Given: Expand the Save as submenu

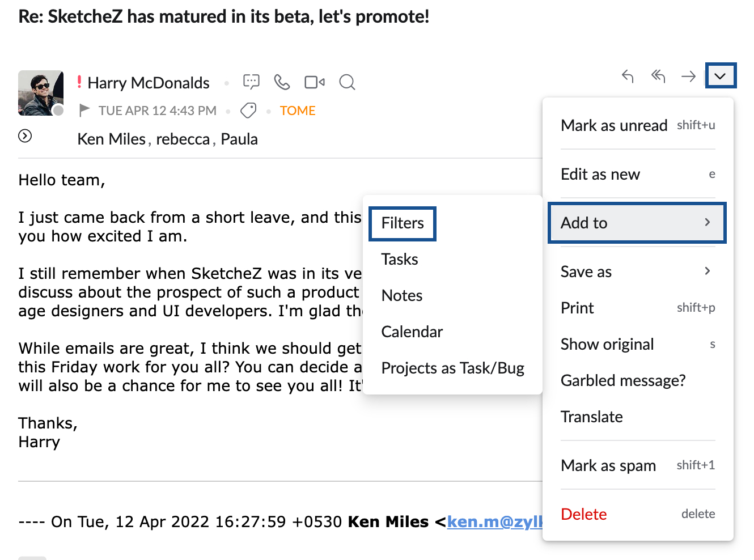Looking at the screenshot, I should pyautogui.click(x=586, y=271).
